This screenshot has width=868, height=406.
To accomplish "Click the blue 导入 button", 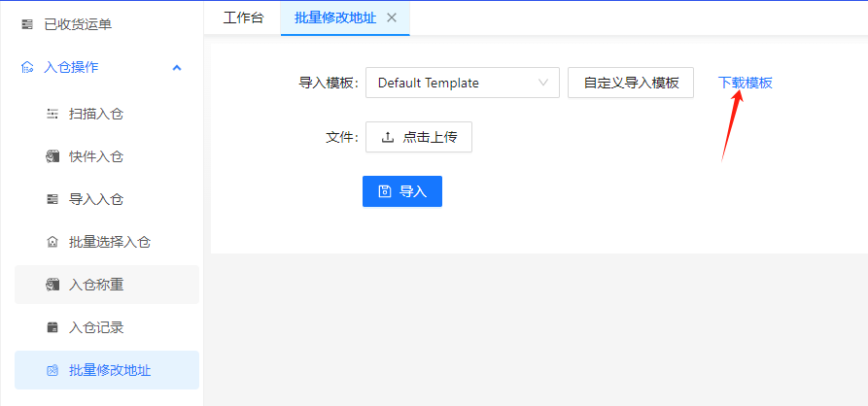I will tap(402, 191).
